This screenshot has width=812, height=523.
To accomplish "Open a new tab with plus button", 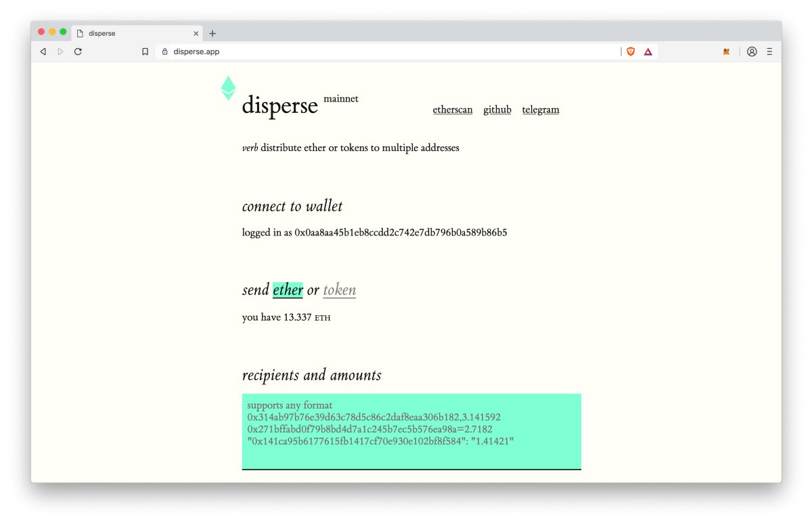I will (x=212, y=33).
